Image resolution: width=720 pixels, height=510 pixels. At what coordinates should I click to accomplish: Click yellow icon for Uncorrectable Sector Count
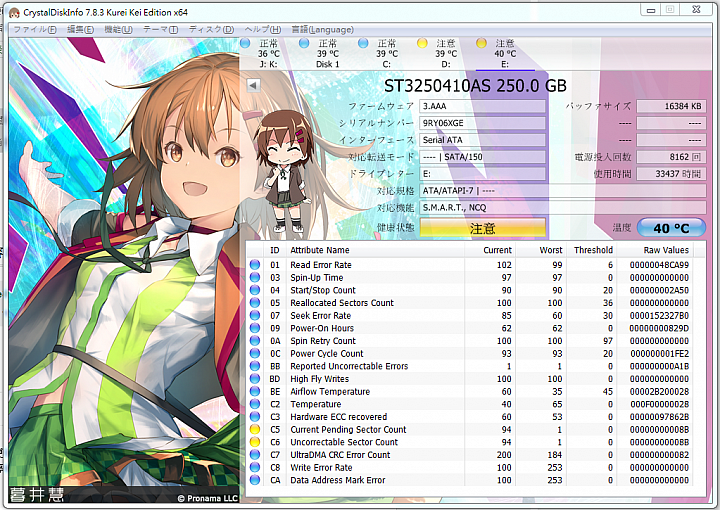click(254, 442)
